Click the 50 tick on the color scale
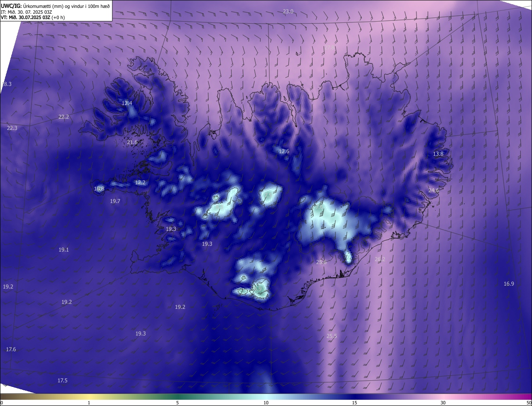532x406 pixels. [x=529, y=403]
